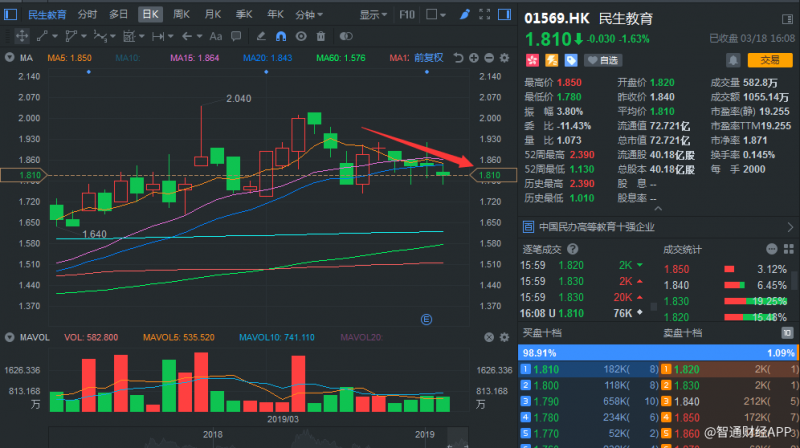Viewport: 800px width, 448px height.
Task: Set price alert with bell icon
Action: click(x=733, y=60)
